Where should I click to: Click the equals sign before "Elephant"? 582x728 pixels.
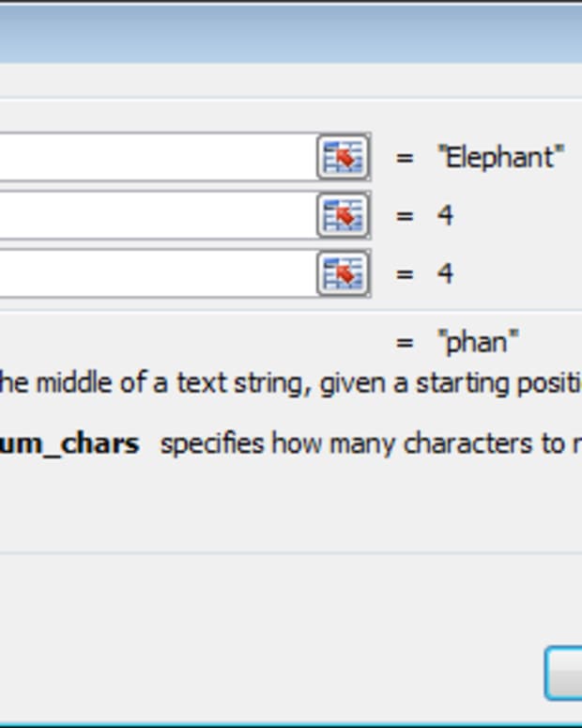405,158
